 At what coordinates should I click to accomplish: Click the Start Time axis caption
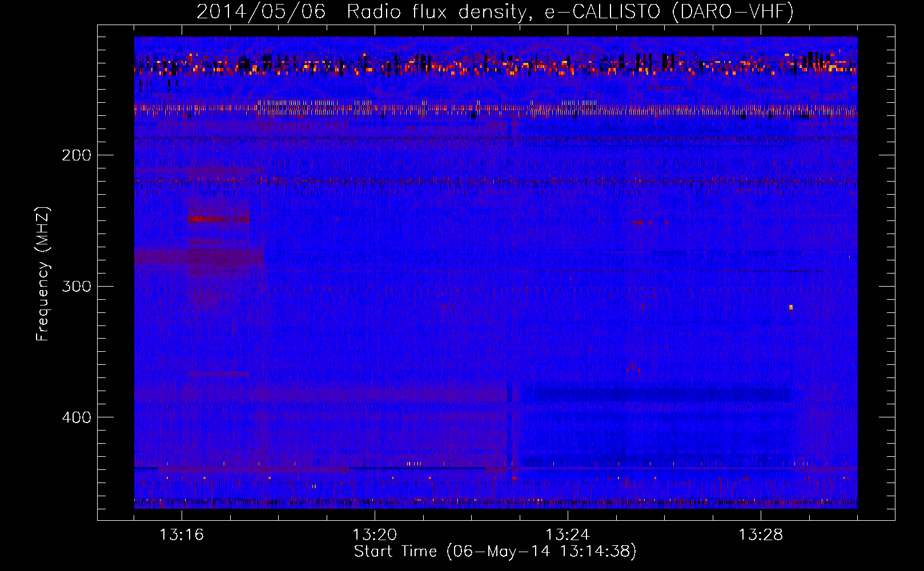(495, 552)
